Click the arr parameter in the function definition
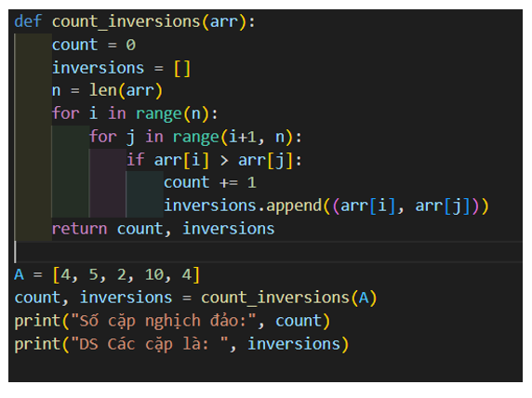This screenshot has height=398, width=532. pos(224,22)
